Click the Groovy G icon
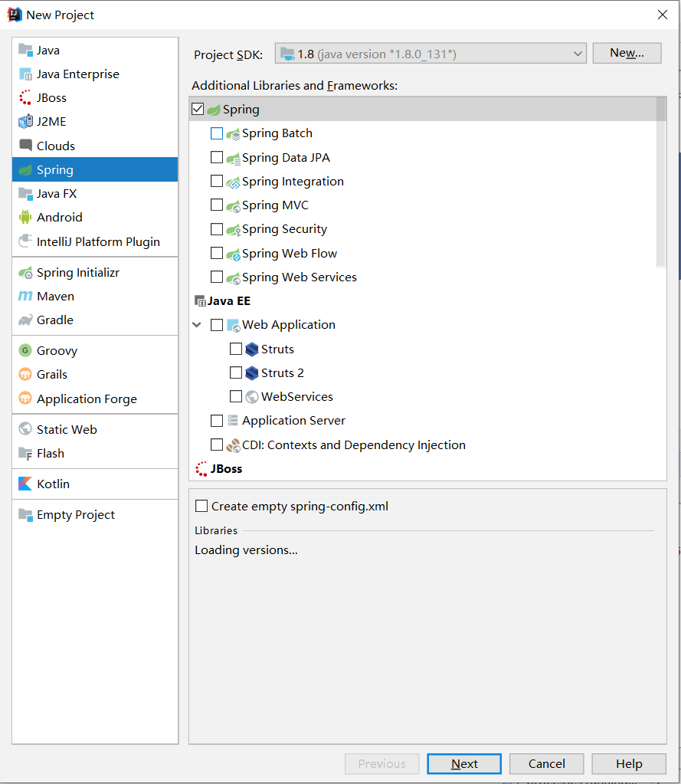Image resolution: width=681 pixels, height=784 pixels. click(25, 350)
